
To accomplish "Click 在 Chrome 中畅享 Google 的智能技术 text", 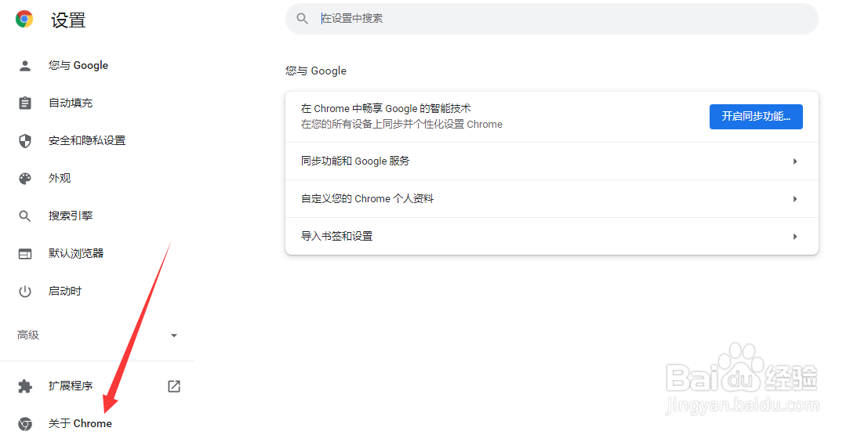I will tap(386, 108).
